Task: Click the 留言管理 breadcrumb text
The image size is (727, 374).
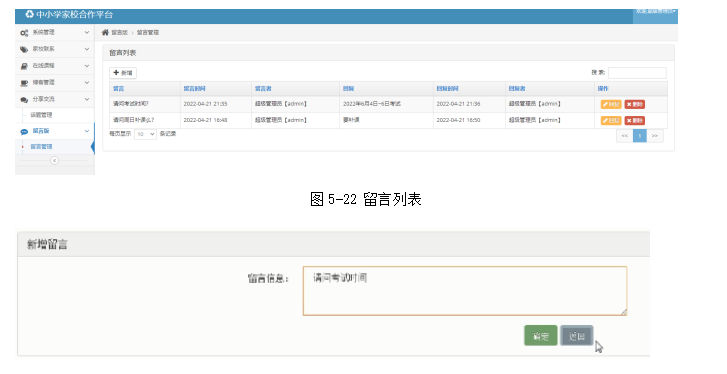Action: (148, 32)
